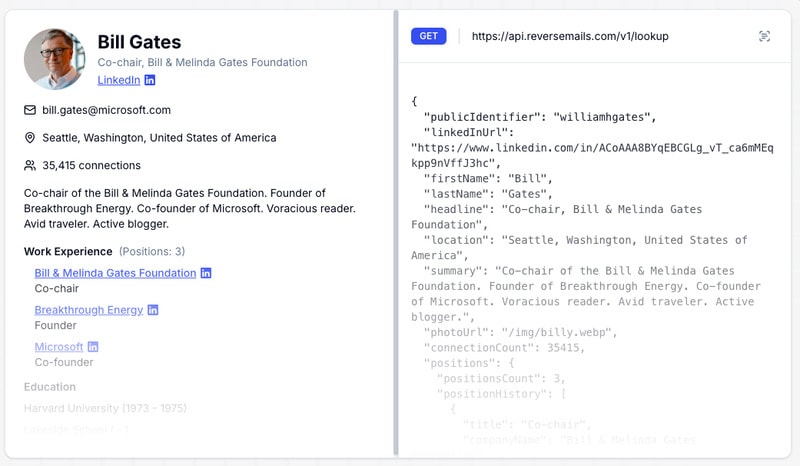The width and height of the screenshot is (800, 466).
Task: Click the envelope email icon
Action: [x=30, y=110]
